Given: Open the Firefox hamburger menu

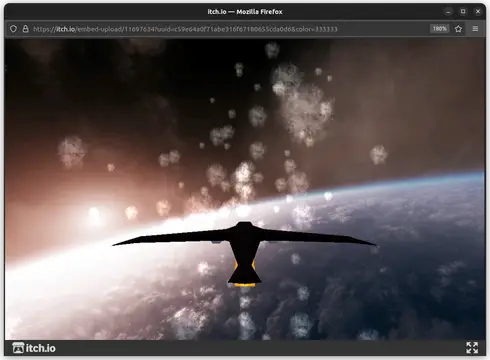Looking at the screenshot, I should (475, 29).
